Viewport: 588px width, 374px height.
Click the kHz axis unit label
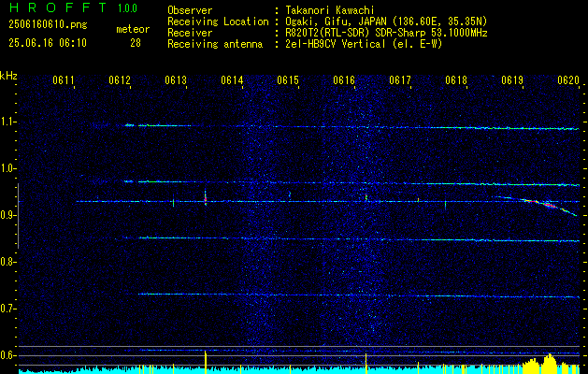point(8,76)
